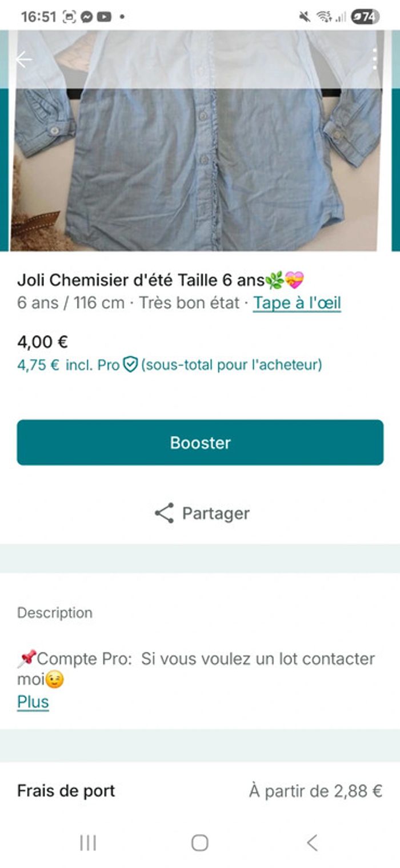Viewport: 400px width, 868px height.
Task: Tap the Messenger notification icon in status bar
Action: pos(86,17)
